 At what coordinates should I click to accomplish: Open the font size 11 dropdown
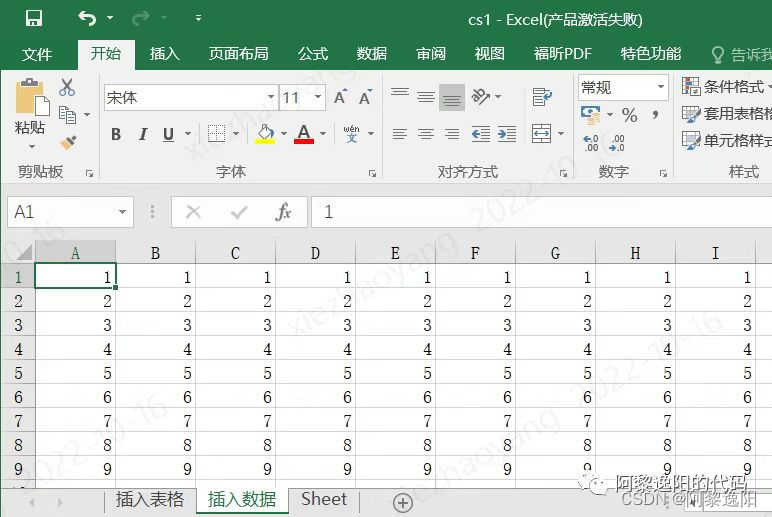[x=318, y=97]
